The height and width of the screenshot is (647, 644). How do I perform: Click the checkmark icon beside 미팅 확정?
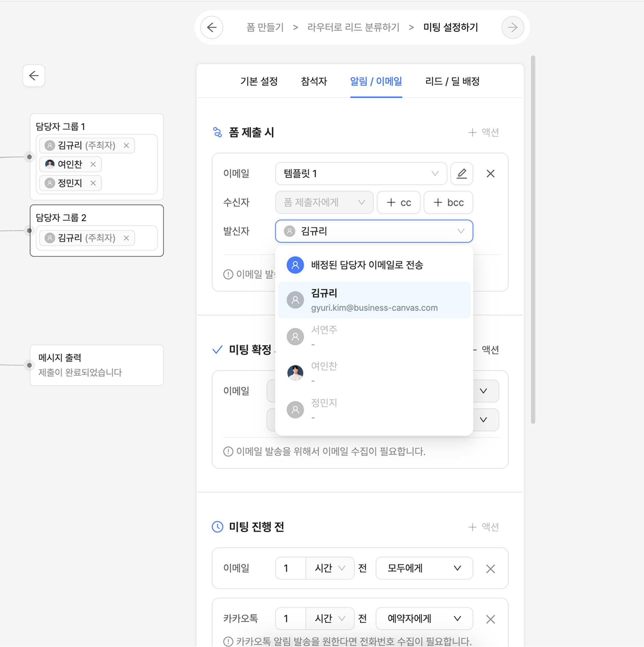pyautogui.click(x=218, y=350)
